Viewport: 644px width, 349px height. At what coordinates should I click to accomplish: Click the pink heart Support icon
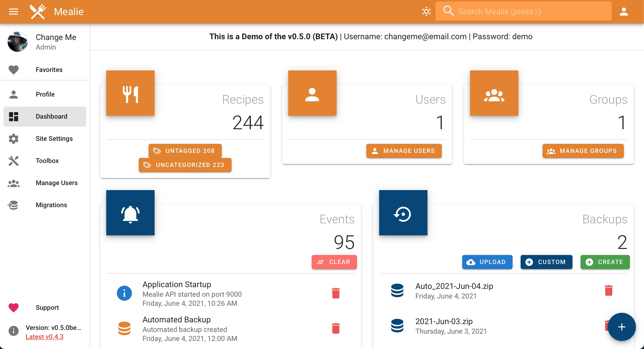coord(14,308)
